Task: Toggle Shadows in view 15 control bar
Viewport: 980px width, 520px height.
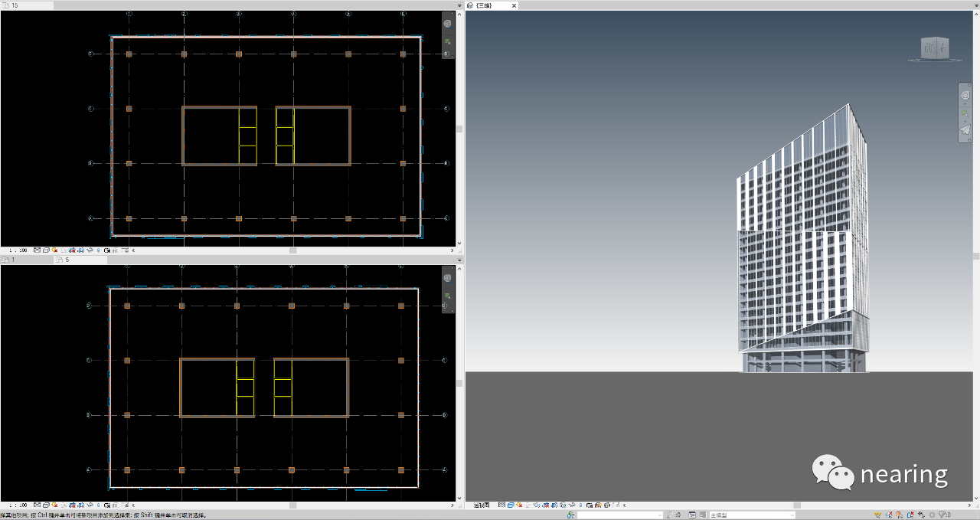Action: (x=64, y=250)
